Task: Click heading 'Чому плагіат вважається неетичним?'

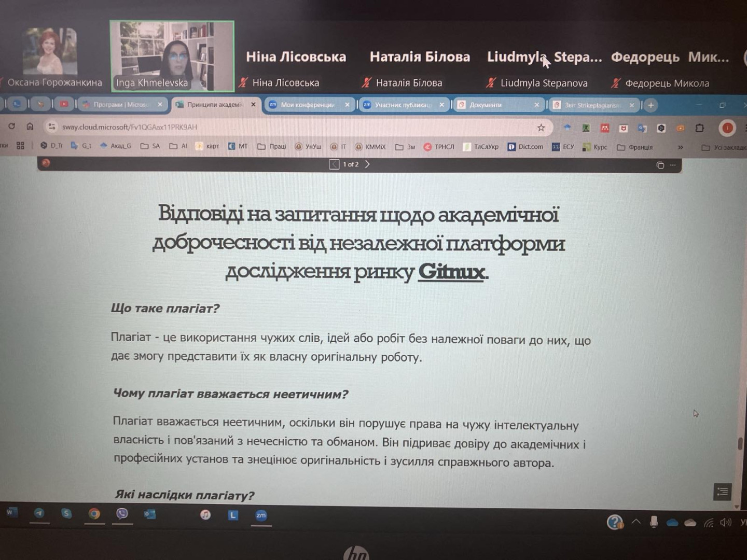Action: pos(231,394)
